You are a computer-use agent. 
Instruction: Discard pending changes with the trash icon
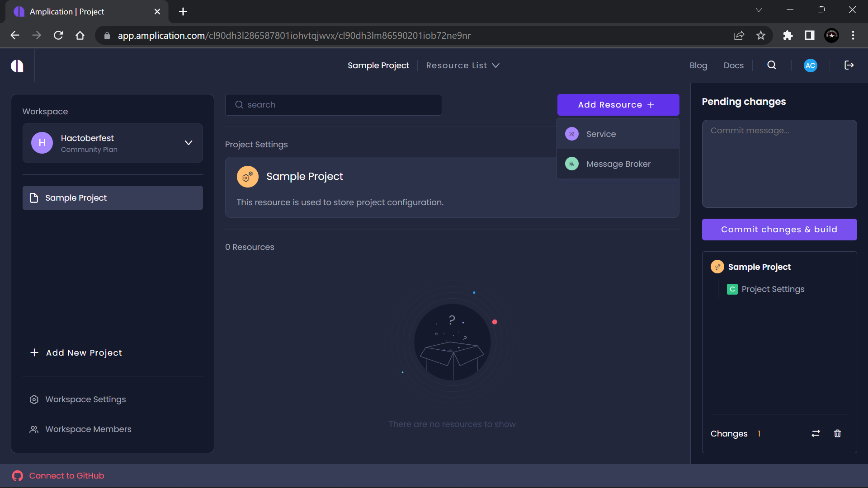[x=837, y=433]
